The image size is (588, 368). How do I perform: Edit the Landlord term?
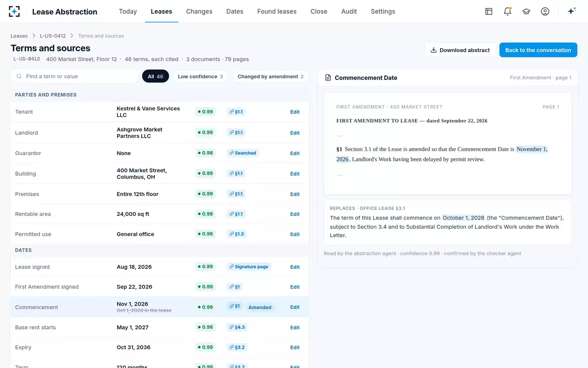coord(294,133)
